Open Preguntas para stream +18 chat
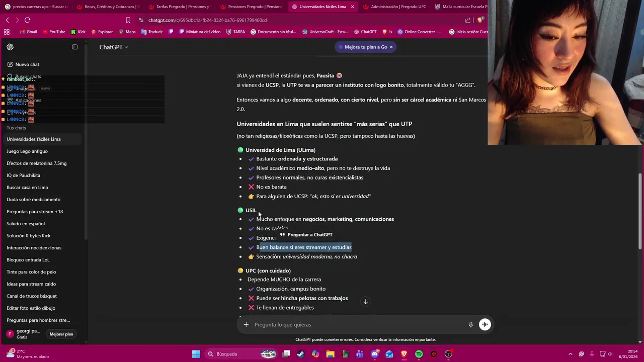 [35, 212]
